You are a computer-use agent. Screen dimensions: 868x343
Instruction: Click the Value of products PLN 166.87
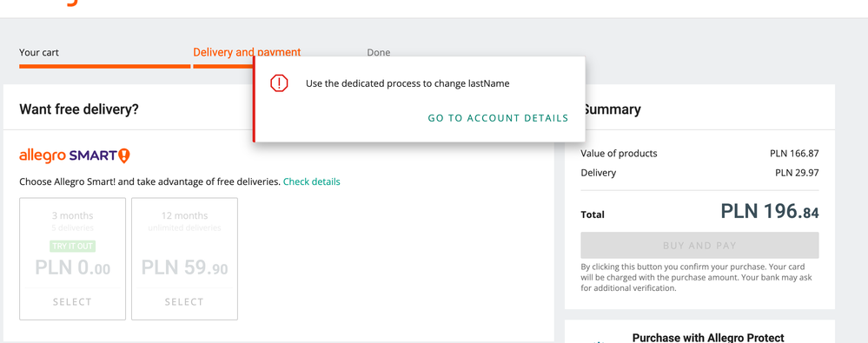pyautogui.click(x=794, y=153)
